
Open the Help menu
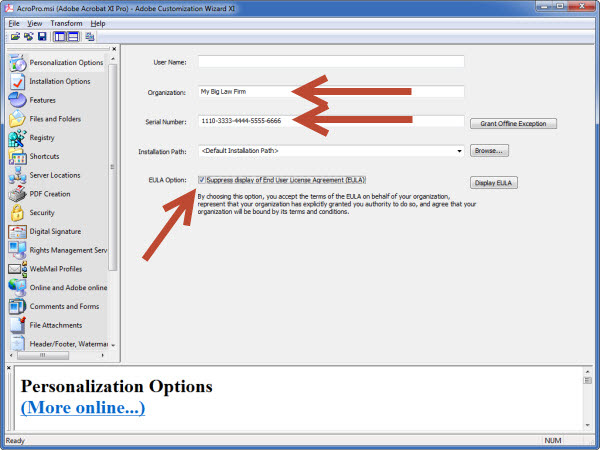98,23
